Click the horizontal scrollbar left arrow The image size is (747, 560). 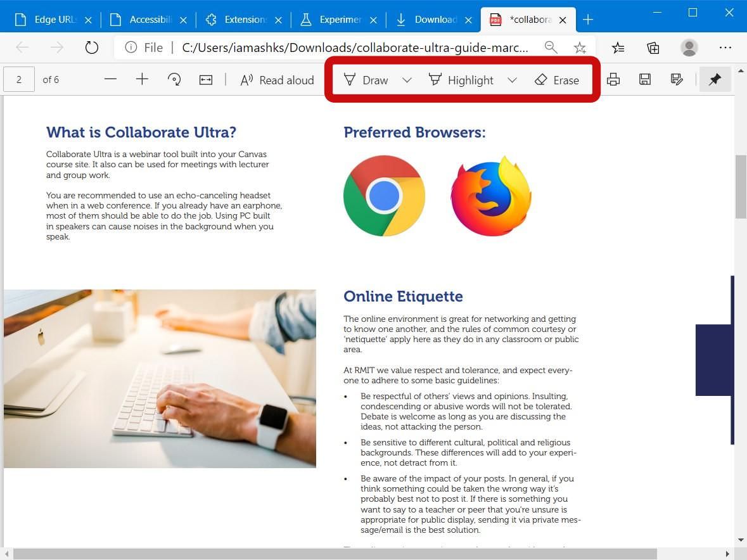click(7, 554)
